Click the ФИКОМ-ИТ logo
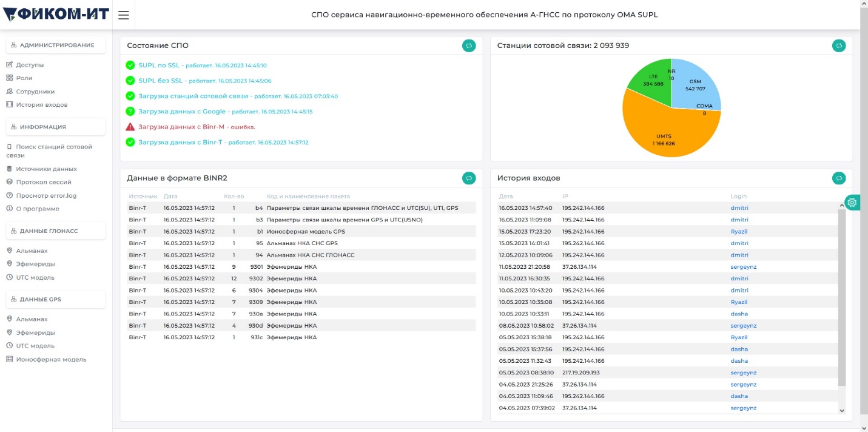Image resolution: width=868 pixels, height=432 pixels. 56,15
